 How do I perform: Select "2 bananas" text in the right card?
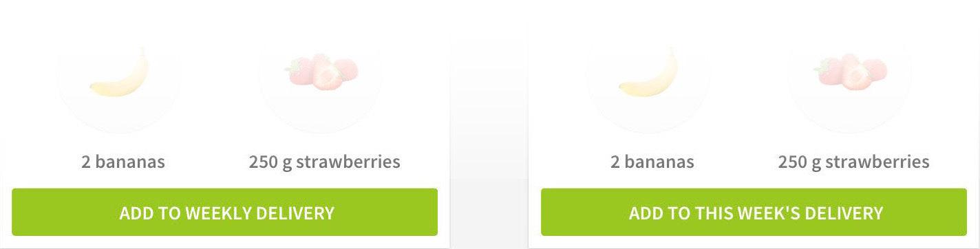tap(652, 162)
